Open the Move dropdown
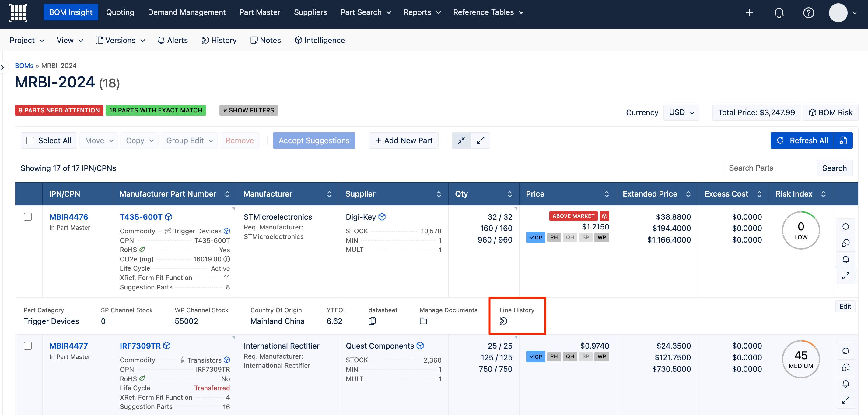868x415 pixels. point(99,140)
